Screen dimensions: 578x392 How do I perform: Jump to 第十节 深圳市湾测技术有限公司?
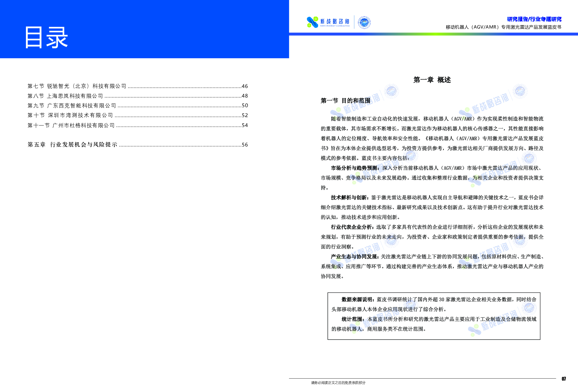[x=71, y=115]
